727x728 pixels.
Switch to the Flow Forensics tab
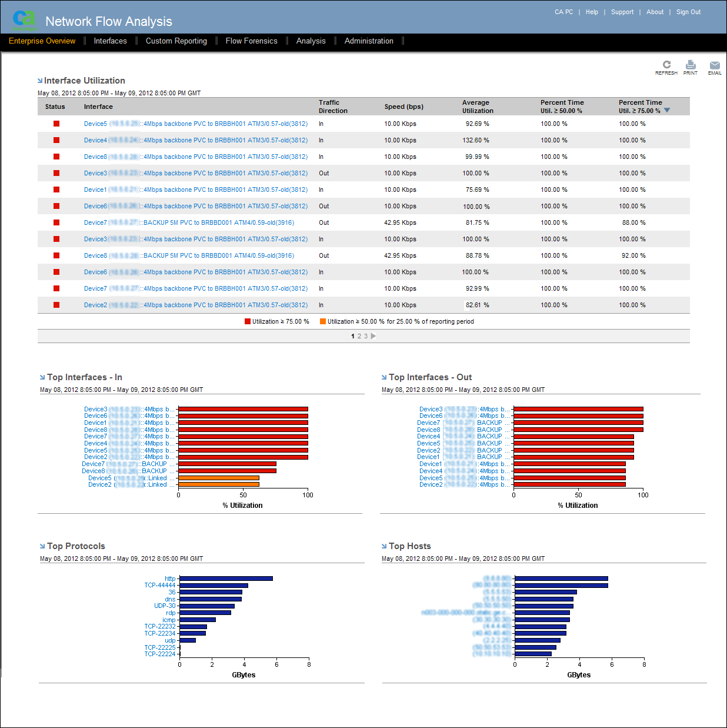(x=252, y=41)
